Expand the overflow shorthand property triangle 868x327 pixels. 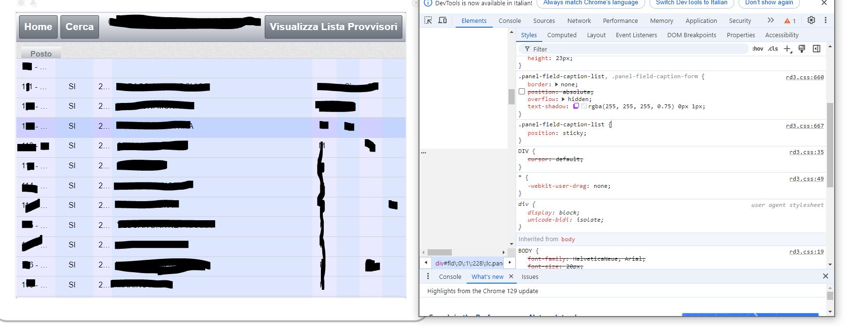point(563,99)
